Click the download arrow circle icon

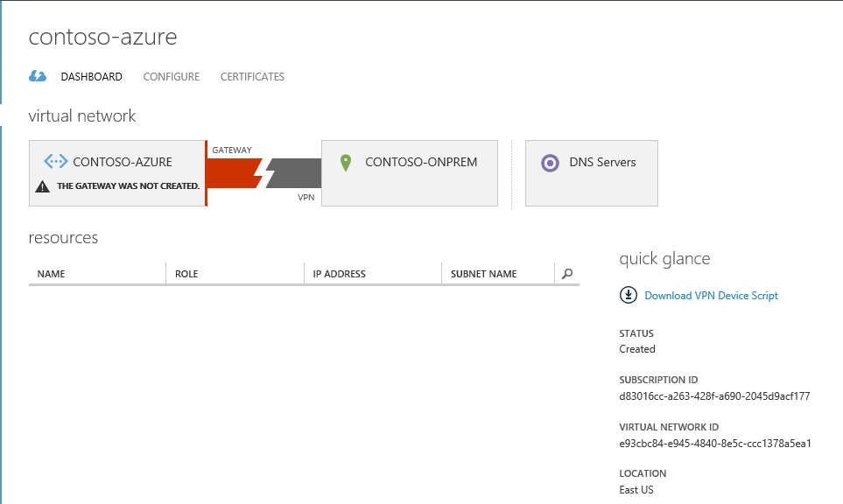tap(628, 295)
